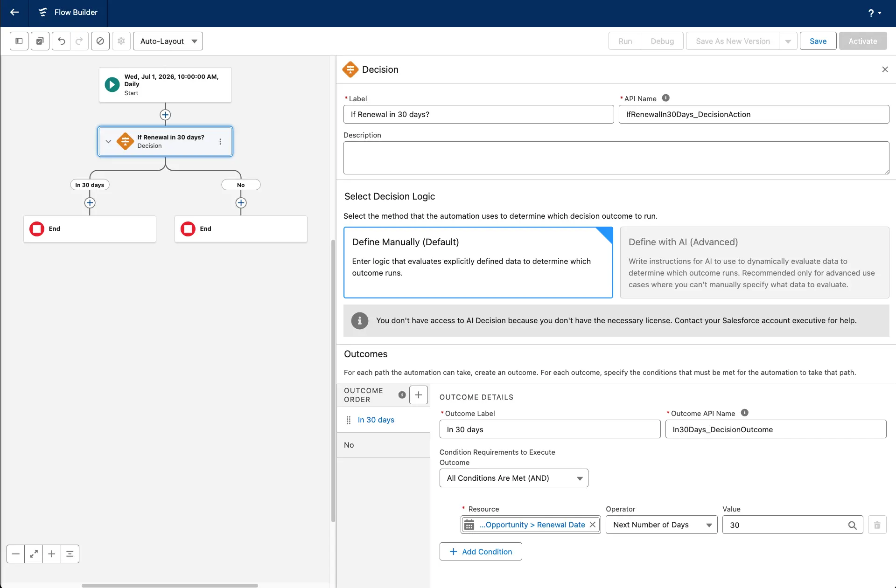Open the Auto-Layout dropdown

[168, 41]
